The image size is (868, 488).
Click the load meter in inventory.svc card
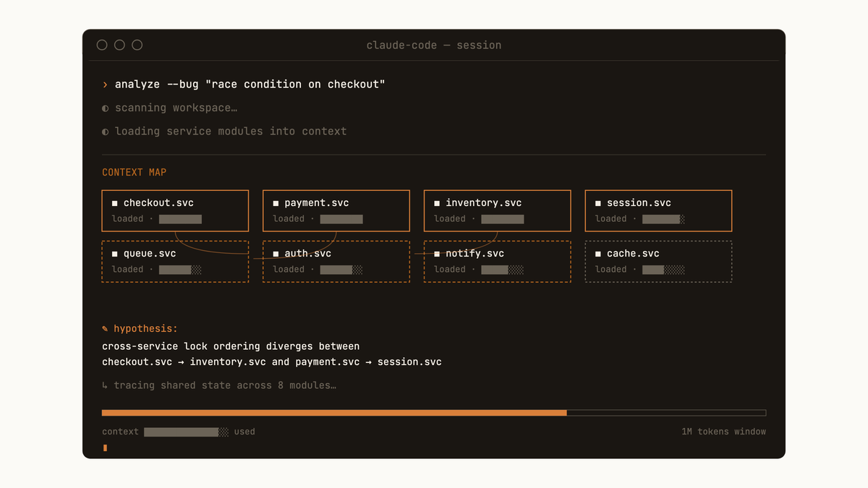(x=503, y=219)
